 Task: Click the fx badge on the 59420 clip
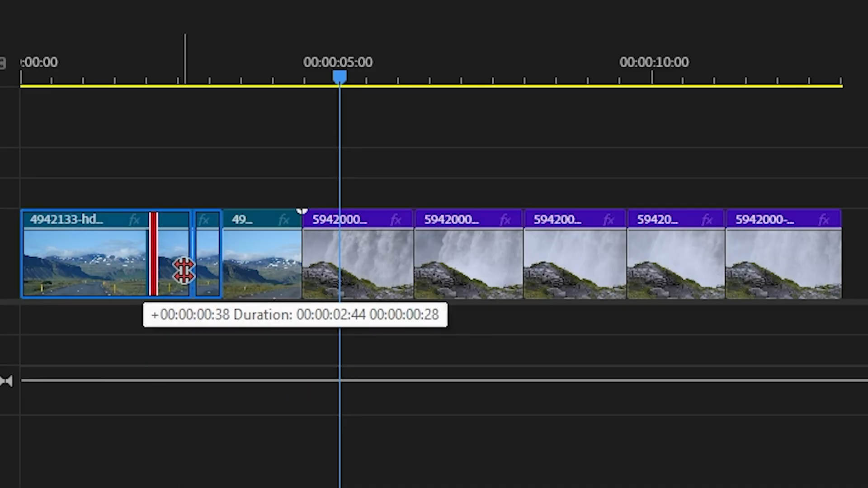[x=707, y=220]
